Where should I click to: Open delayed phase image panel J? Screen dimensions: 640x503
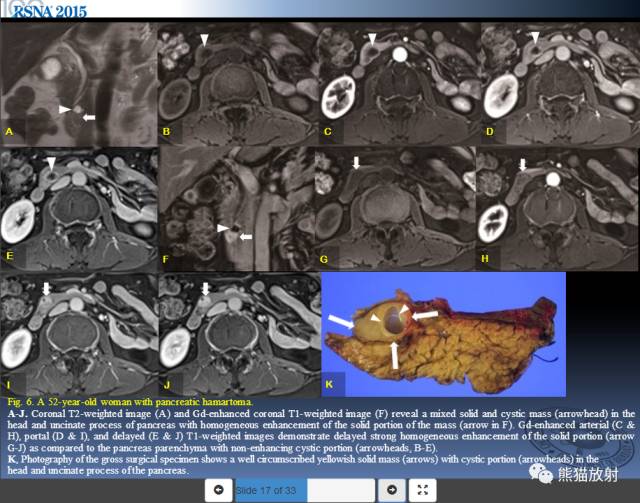[x=240, y=335]
